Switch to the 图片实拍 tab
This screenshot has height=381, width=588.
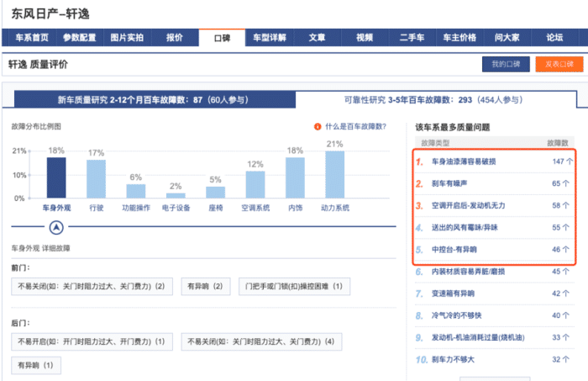[x=127, y=38]
